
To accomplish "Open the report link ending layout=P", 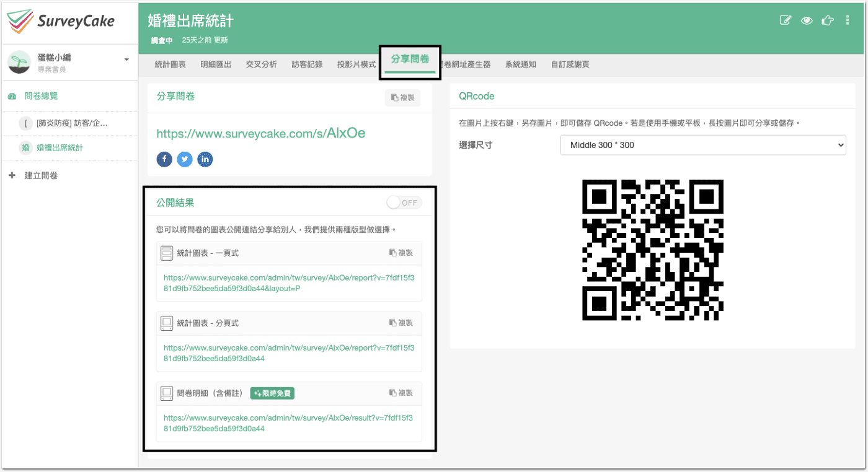I will click(x=289, y=283).
